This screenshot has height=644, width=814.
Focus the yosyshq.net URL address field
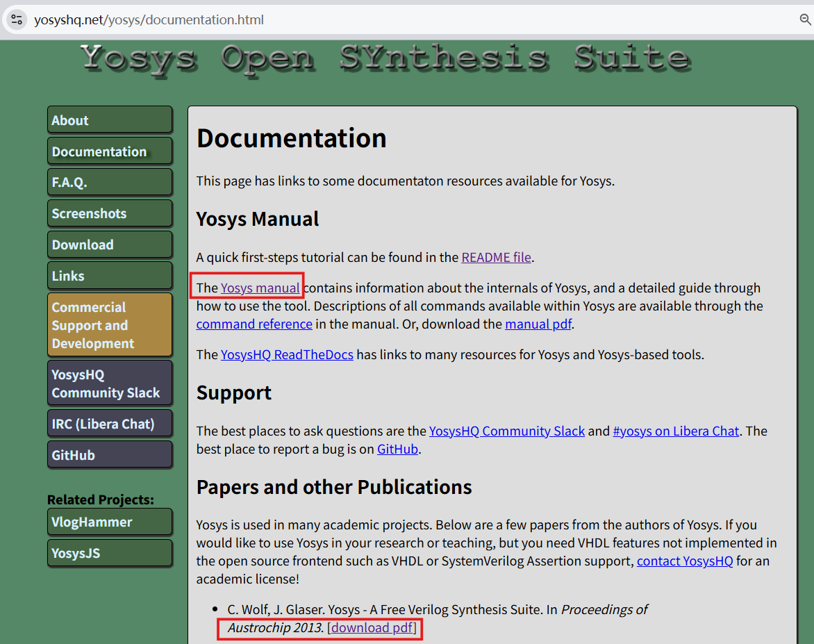coord(149,19)
